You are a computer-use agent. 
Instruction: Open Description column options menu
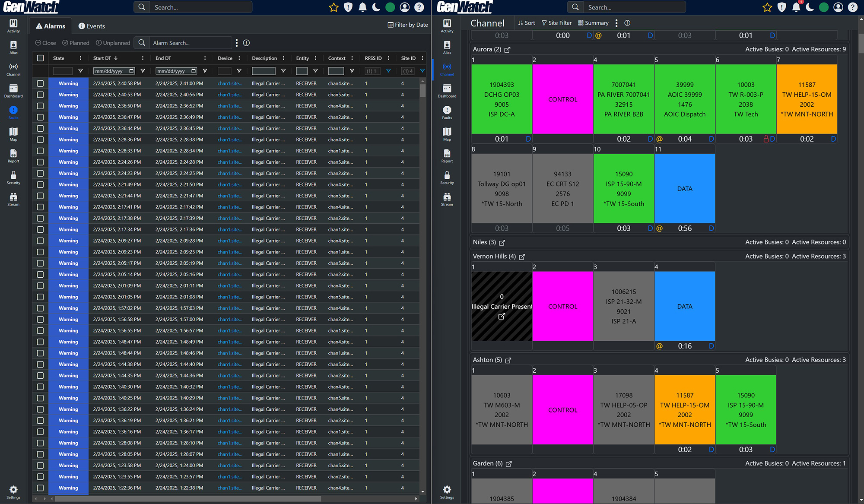283,58
